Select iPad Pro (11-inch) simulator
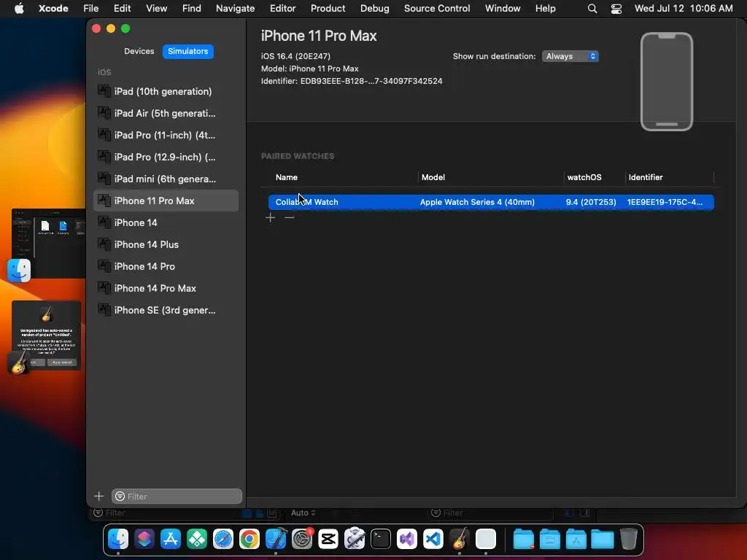747x560 pixels. [x=166, y=135]
